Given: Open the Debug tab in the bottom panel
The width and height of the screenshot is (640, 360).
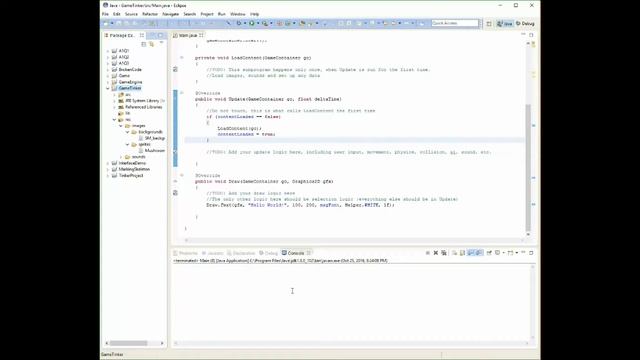Looking at the screenshot, I should click(268, 253).
